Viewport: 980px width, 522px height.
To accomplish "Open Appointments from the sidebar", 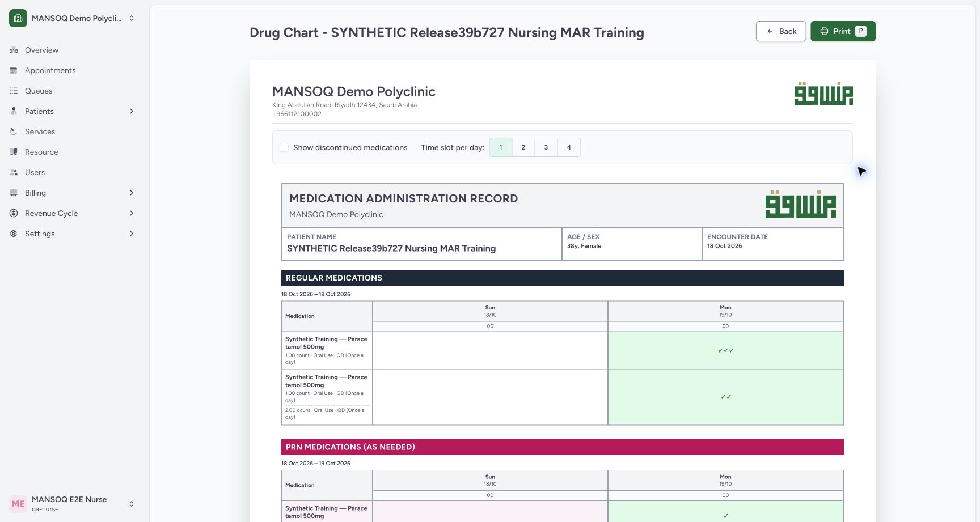I will 73,70.
